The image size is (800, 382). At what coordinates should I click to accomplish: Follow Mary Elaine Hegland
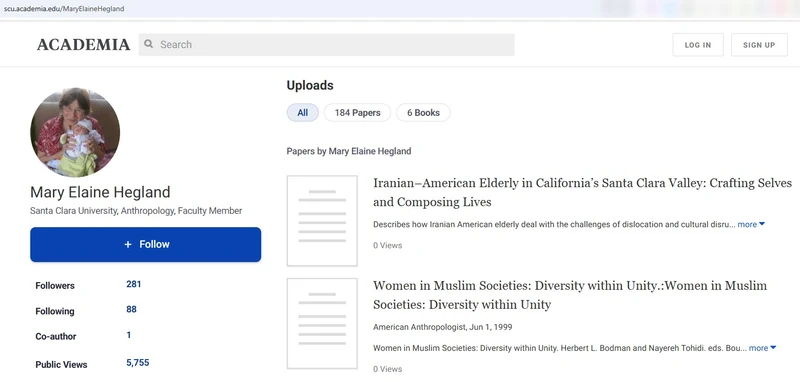click(x=145, y=244)
